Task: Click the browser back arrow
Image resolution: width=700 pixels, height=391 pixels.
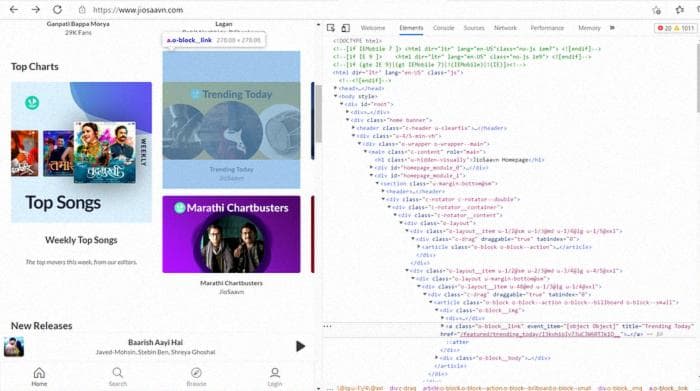Action: tap(14, 9)
